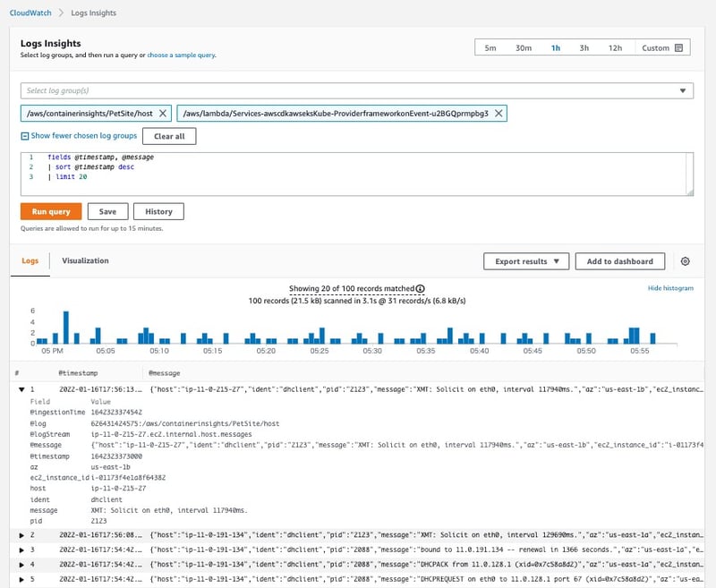This screenshot has height=588, width=716.
Task: Open the Select log group(s) dropdown
Action: [356, 90]
